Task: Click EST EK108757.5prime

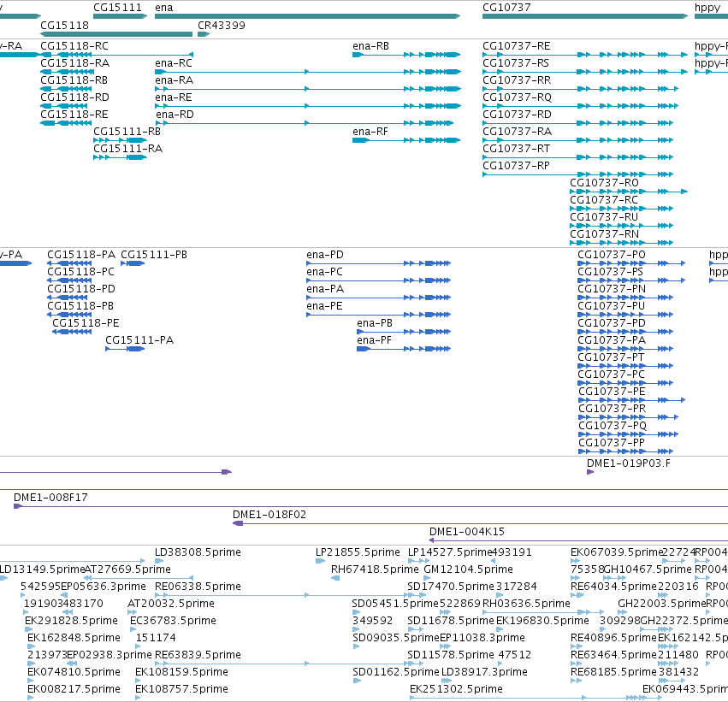Action: (x=181, y=689)
